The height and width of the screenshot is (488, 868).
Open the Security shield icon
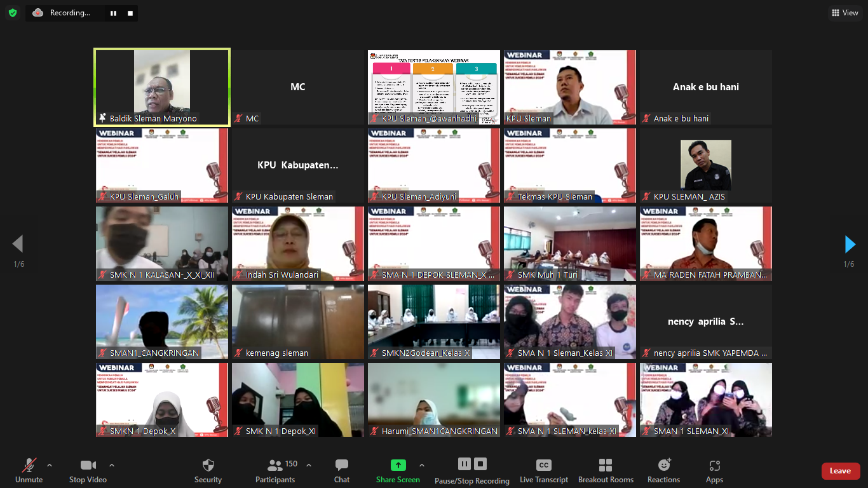(x=208, y=466)
